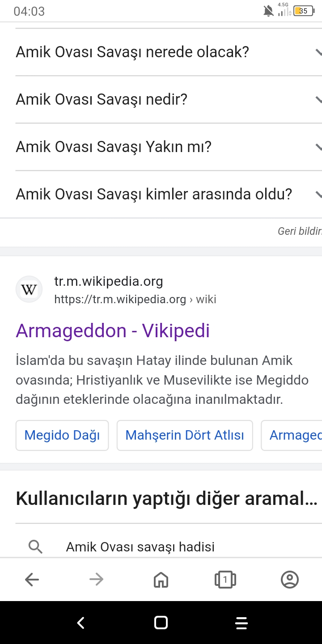Tap the Android system back button

point(80,623)
